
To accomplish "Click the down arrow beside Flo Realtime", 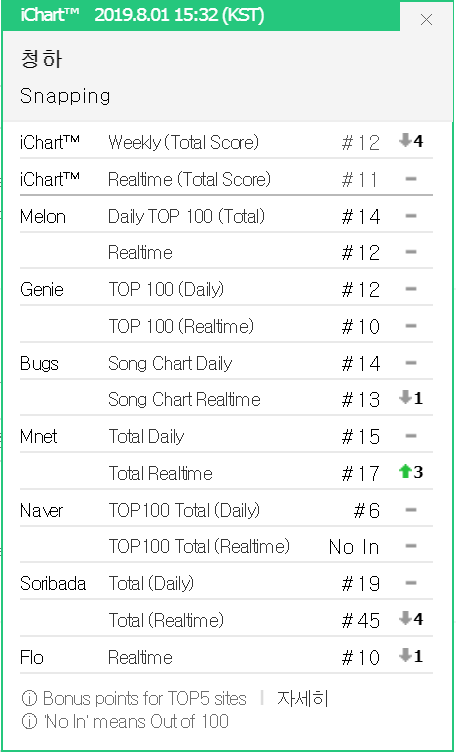I will [405, 656].
